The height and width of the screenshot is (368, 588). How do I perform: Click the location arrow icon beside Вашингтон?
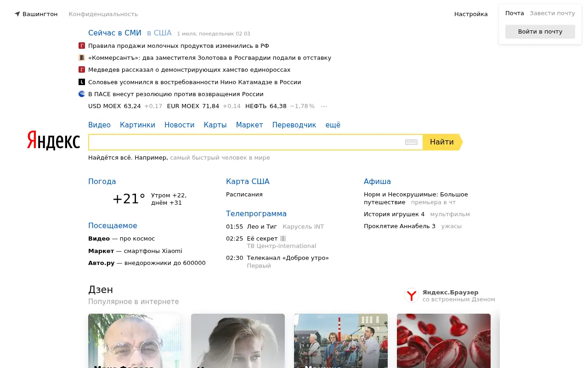point(17,14)
